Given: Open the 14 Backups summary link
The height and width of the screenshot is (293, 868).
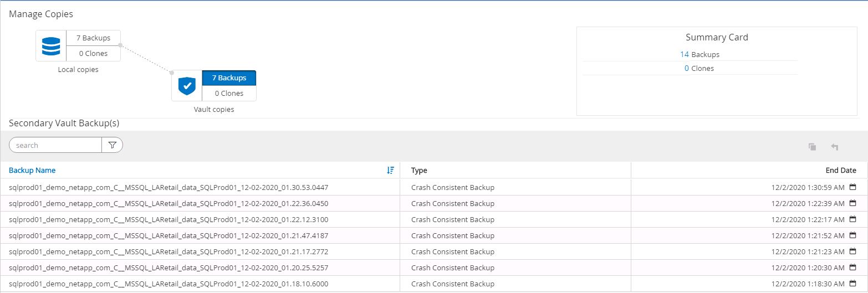Looking at the screenshot, I should click(685, 54).
